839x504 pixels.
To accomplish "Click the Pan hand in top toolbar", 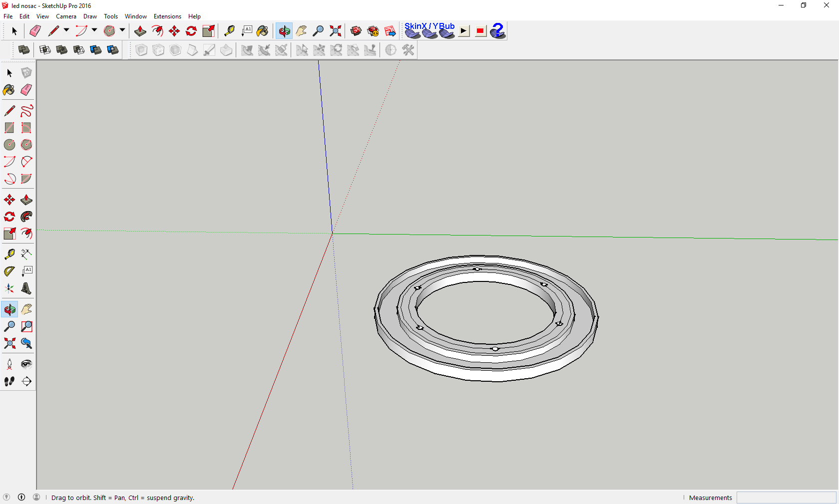I will click(301, 31).
